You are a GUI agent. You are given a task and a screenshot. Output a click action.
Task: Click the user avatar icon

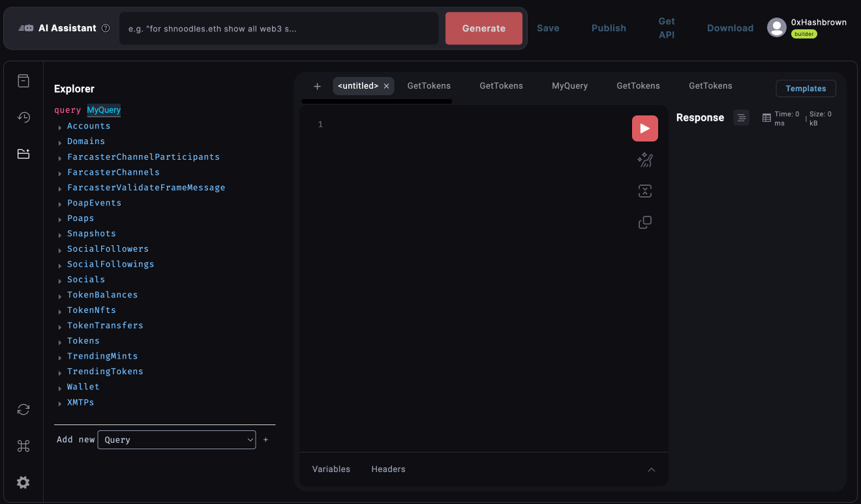[x=776, y=27]
